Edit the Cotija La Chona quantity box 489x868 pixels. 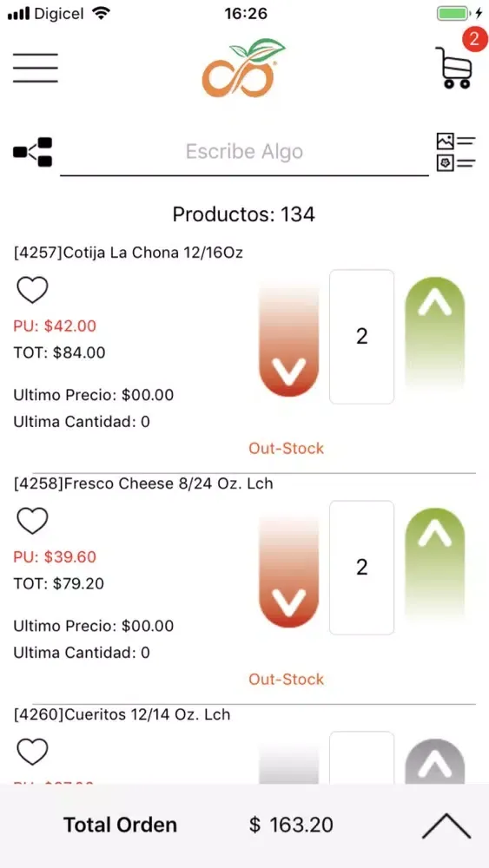(x=361, y=337)
